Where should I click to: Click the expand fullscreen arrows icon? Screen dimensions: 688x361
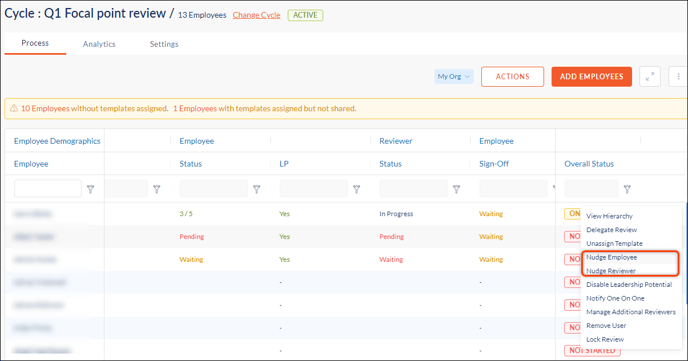tap(650, 77)
